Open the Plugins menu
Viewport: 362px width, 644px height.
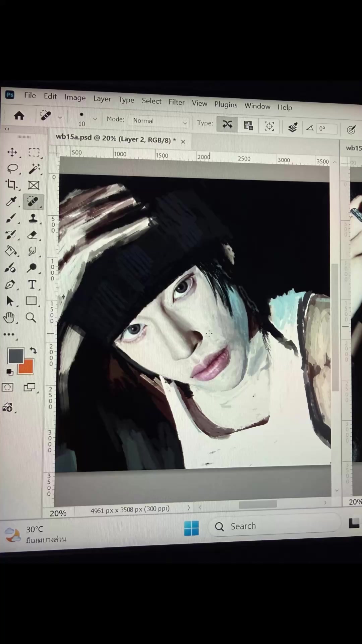pyautogui.click(x=226, y=105)
